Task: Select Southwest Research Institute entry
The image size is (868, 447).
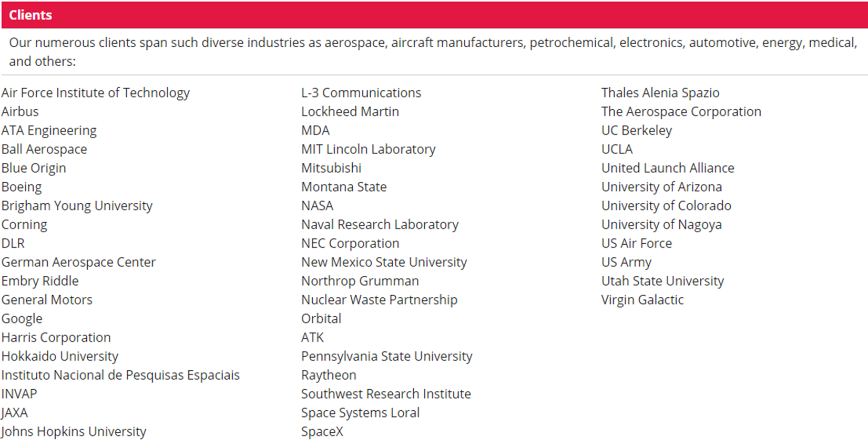Action: (386, 394)
